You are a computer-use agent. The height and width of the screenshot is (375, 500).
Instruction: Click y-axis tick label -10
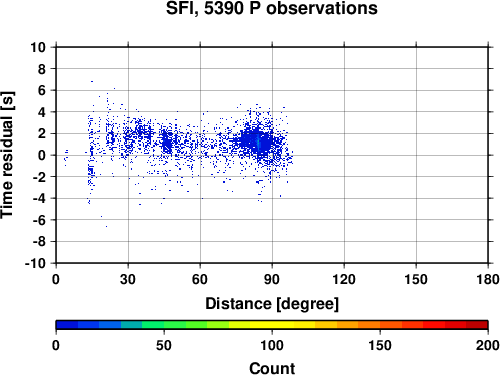tap(36, 264)
